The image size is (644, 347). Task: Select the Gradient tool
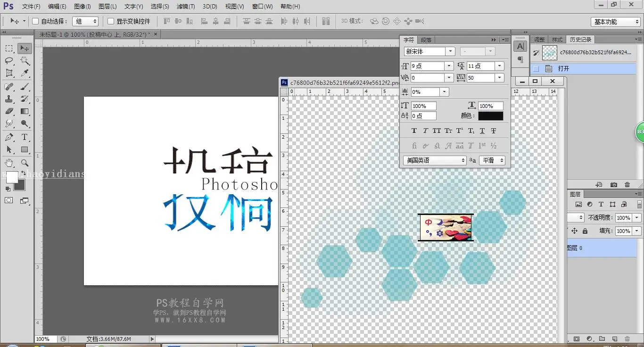25,111
